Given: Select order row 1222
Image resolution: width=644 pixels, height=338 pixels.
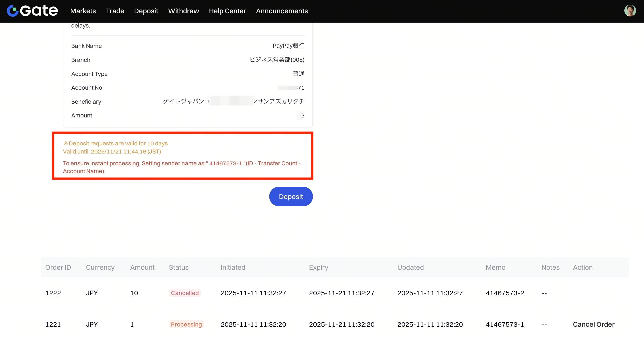Looking at the screenshot, I should pyautogui.click(x=53, y=293).
